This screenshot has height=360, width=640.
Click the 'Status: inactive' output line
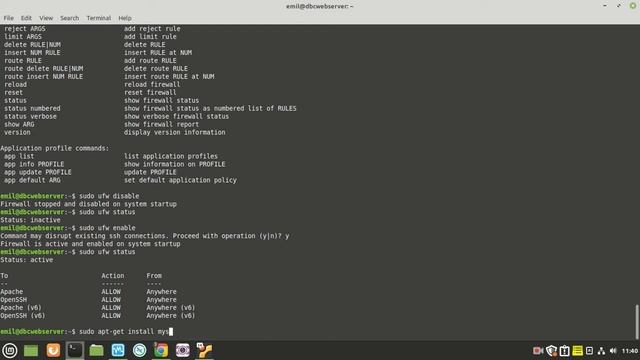click(x=30, y=220)
